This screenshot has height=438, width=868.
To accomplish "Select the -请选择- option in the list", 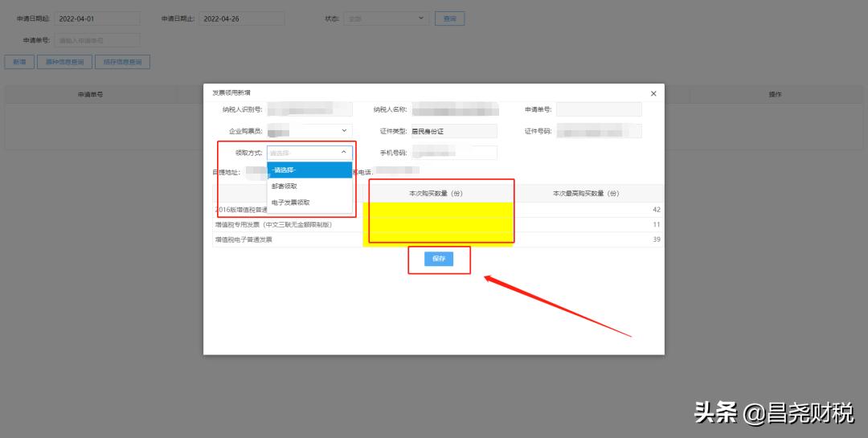I will click(x=309, y=170).
